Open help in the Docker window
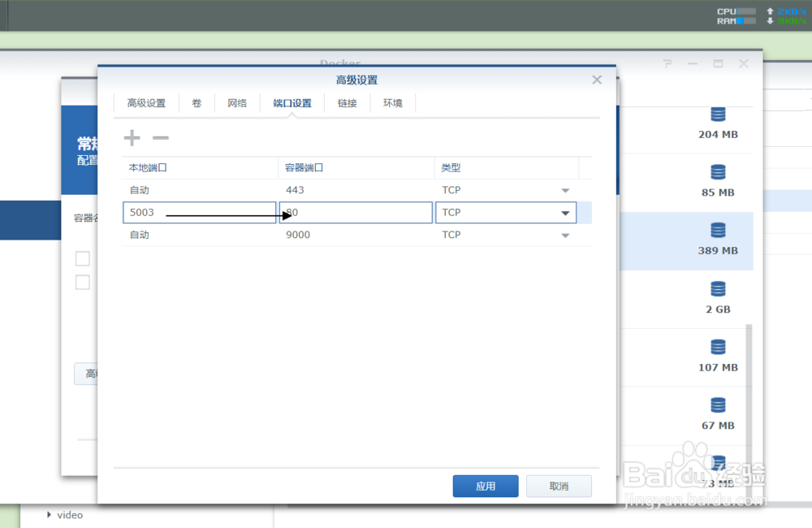Image resolution: width=812 pixels, height=528 pixels. [667, 63]
